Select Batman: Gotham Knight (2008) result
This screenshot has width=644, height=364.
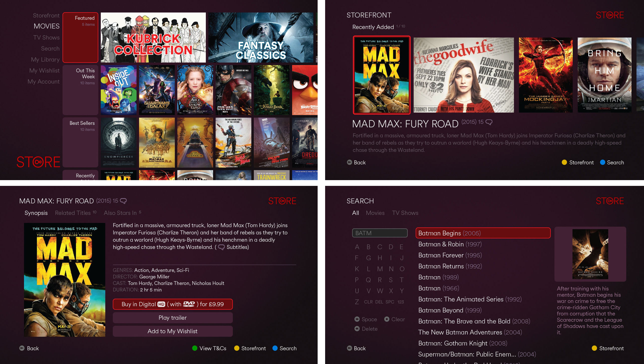(463, 343)
